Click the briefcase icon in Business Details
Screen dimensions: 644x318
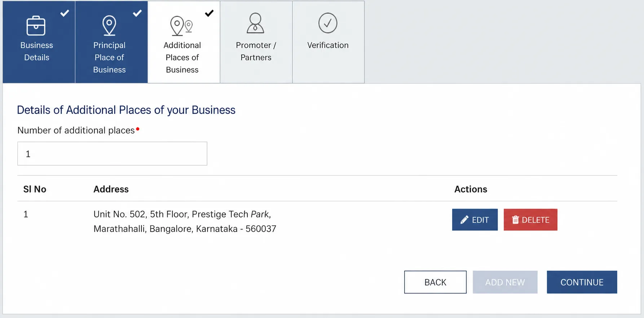(36, 26)
